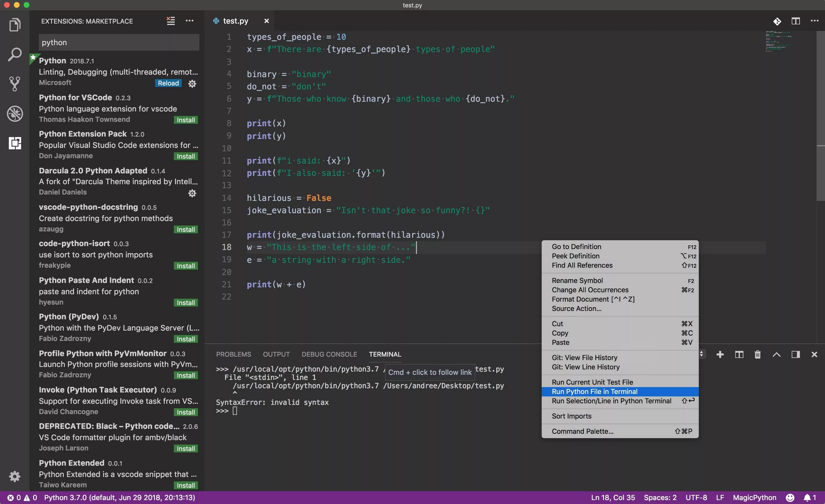Viewport: 825px width, 504px height.
Task: Click the split editor icon
Action: tap(796, 21)
